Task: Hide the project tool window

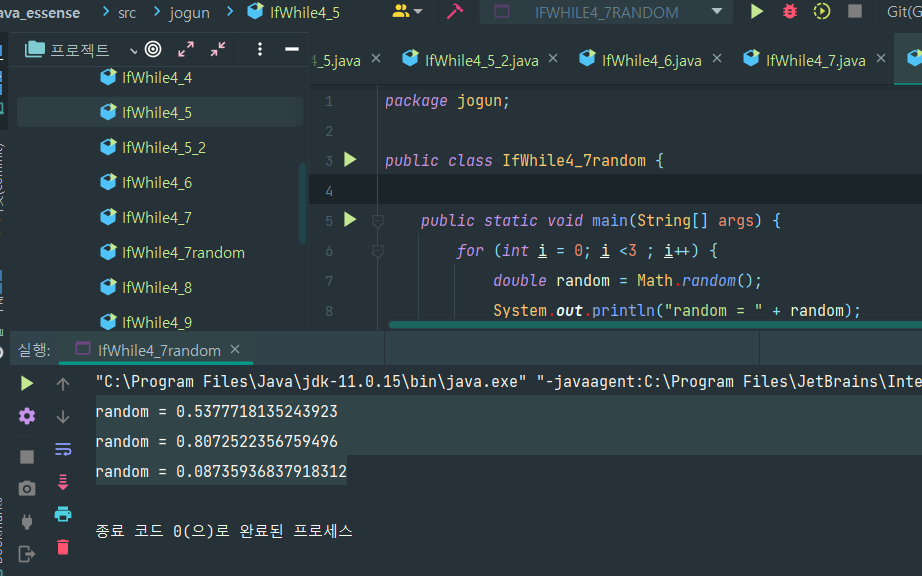Action: pos(292,49)
